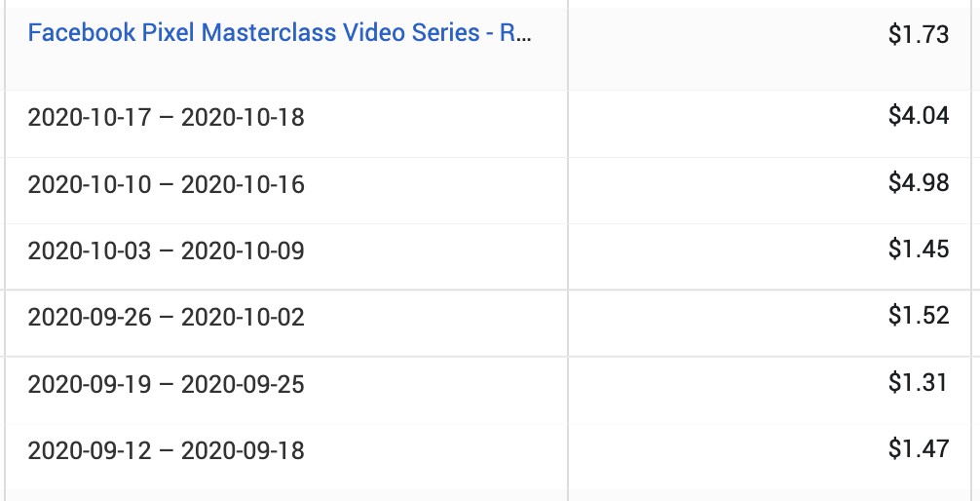Open the Facebook Pixel Masterclass Video Series link

[x=280, y=33]
